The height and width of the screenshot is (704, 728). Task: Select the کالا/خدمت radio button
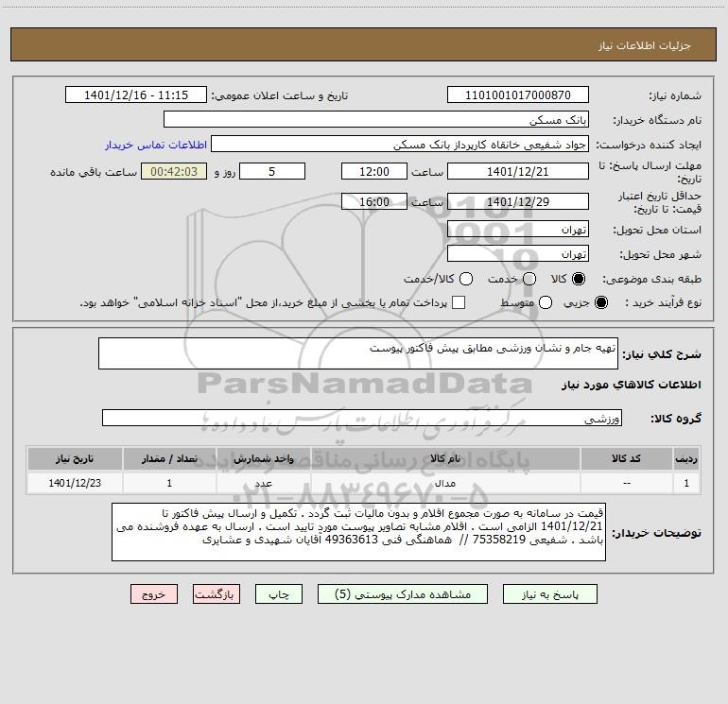point(466,279)
